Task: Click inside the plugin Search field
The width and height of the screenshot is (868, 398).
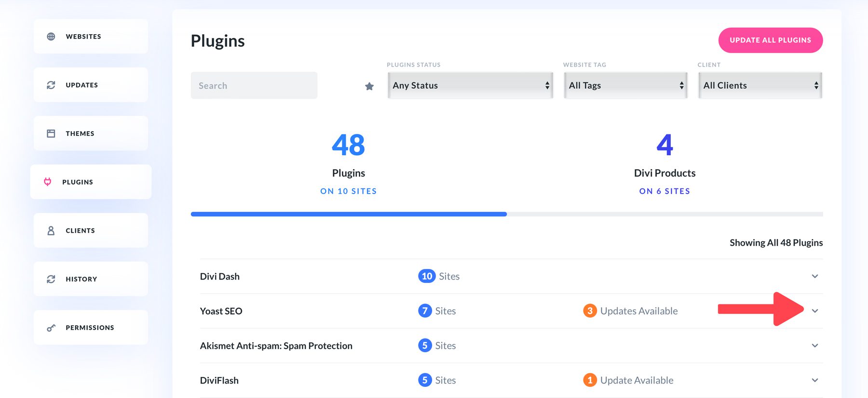Action: click(x=254, y=86)
